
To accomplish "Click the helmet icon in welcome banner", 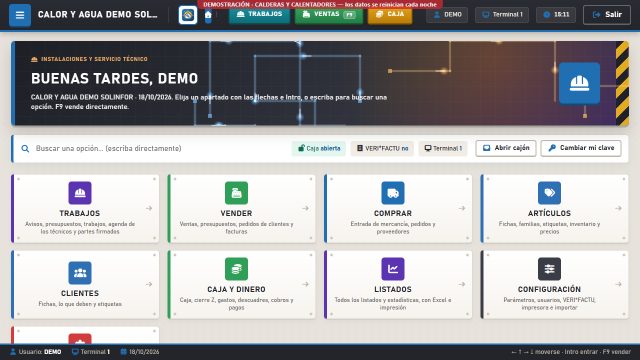I will (x=579, y=83).
